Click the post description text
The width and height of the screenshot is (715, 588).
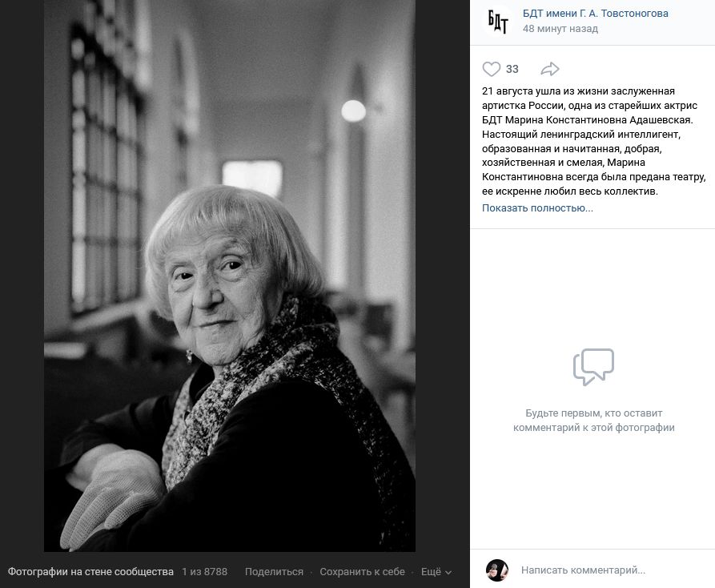[x=593, y=141]
